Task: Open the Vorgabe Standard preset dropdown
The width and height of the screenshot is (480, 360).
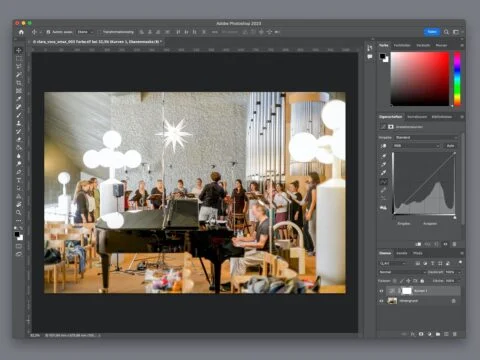Action: [426, 137]
